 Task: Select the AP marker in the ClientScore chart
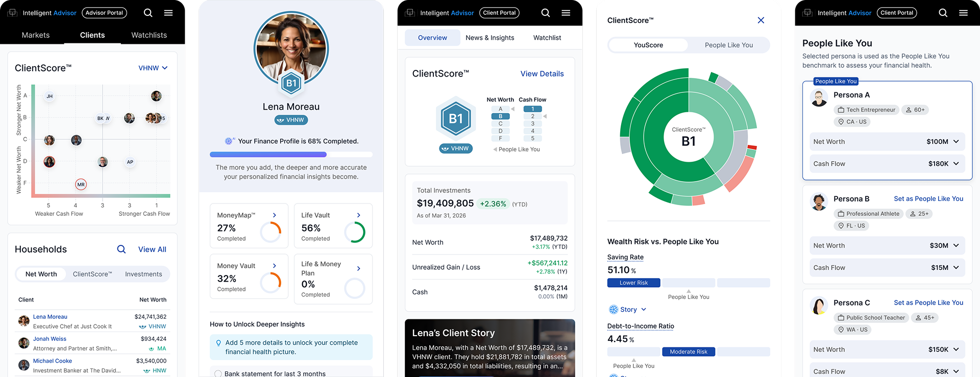click(x=130, y=162)
